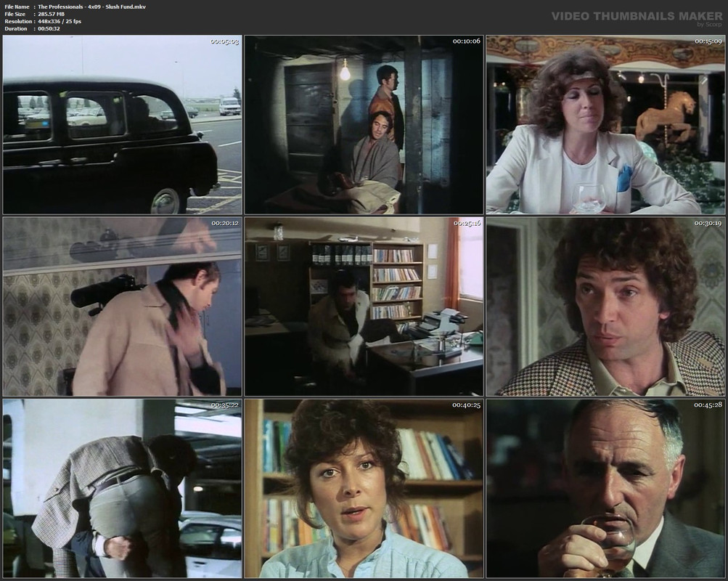Click the 'File Size' label
The height and width of the screenshot is (581, 728).
click(x=15, y=15)
